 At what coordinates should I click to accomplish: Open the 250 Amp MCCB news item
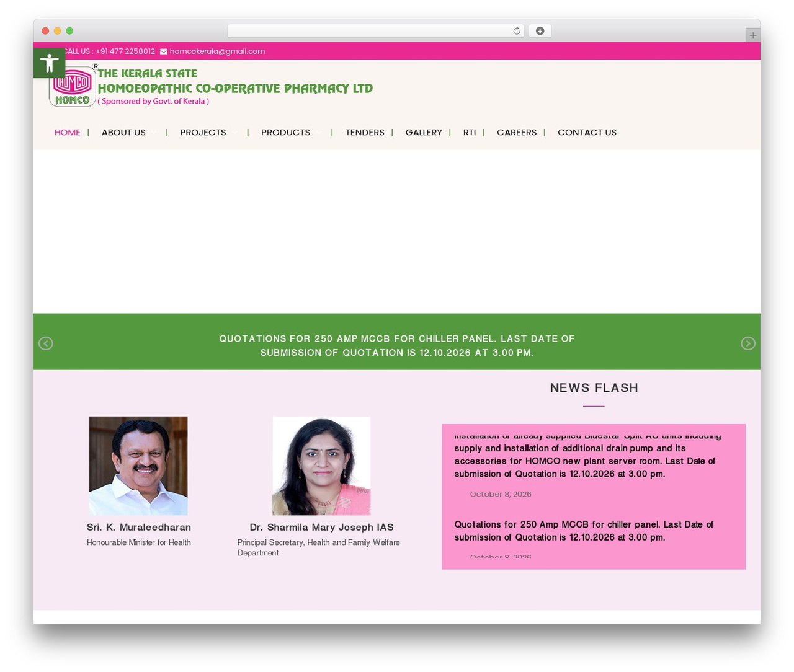(584, 531)
